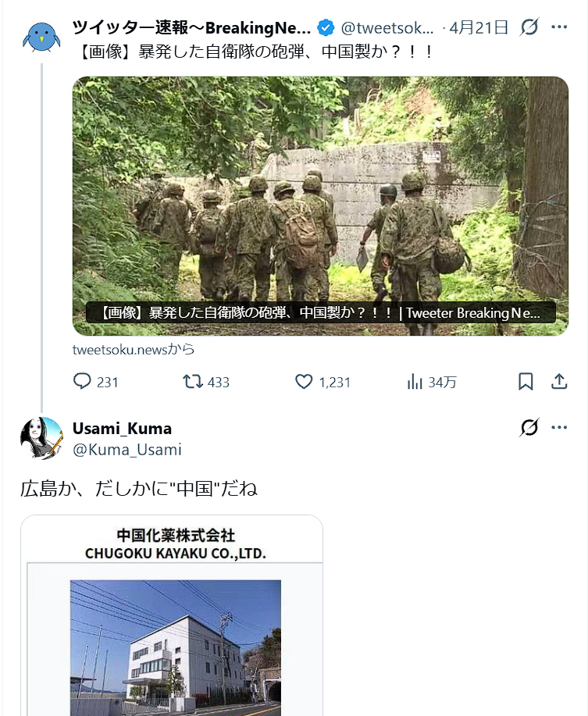The image size is (588, 716).
Task: Click the blue verified badge
Action: coord(326,28)
